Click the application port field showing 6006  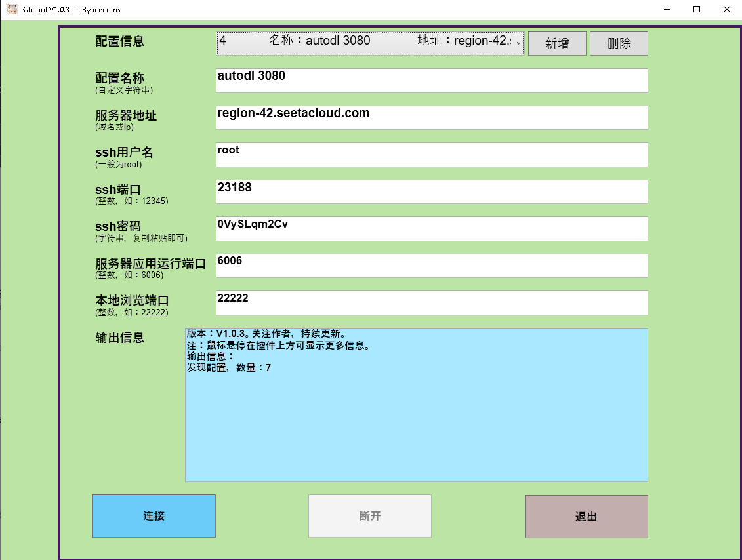tap(431, 266)
